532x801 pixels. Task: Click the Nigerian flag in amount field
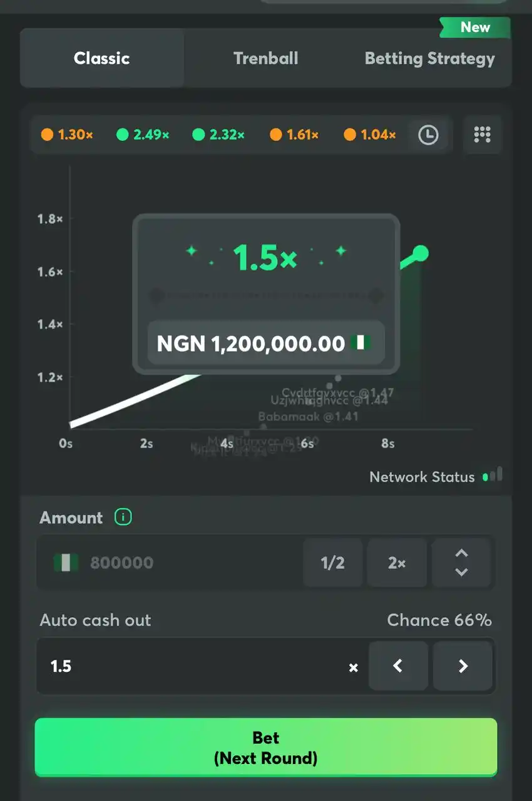tap(66, 563)
